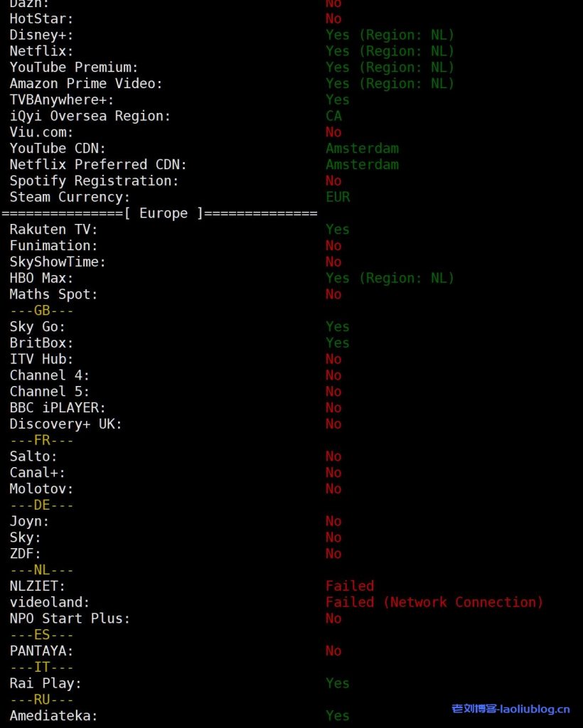Click the ---FR--- region divider
The width and height of the screenshot is (583, 728).
[41, 440]
